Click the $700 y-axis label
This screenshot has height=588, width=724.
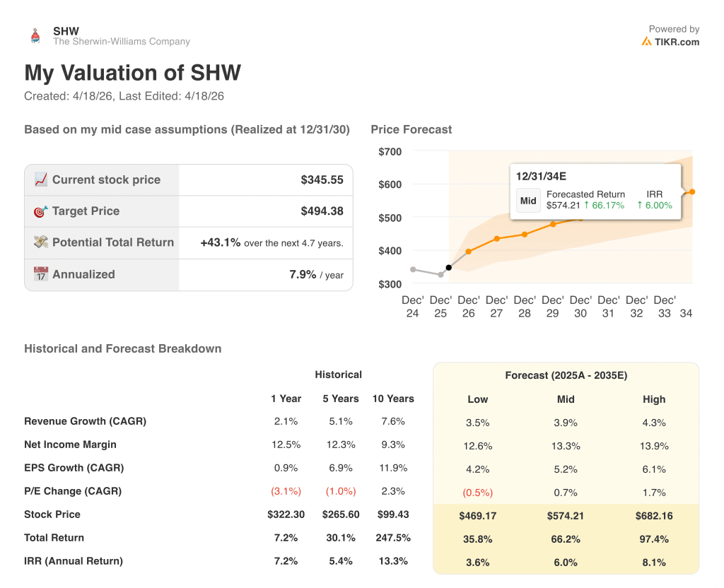pyautogui.click(x=390, y=151)
